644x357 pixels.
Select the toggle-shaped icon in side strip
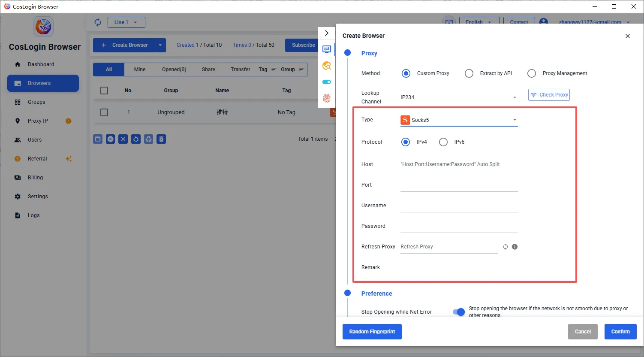[327, 82]
